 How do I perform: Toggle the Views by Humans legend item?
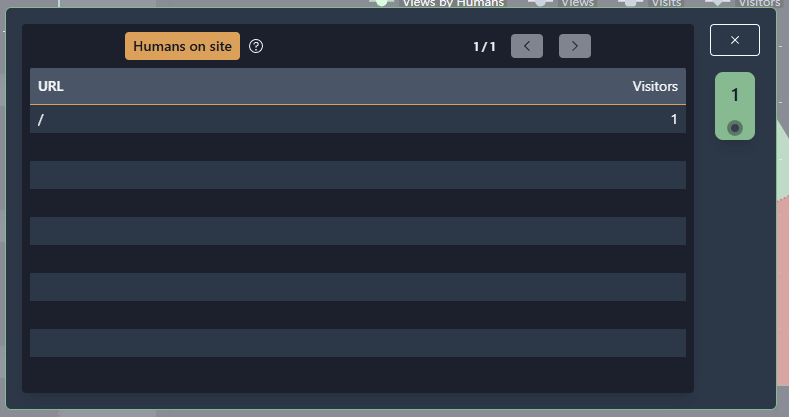pos(452,3)
